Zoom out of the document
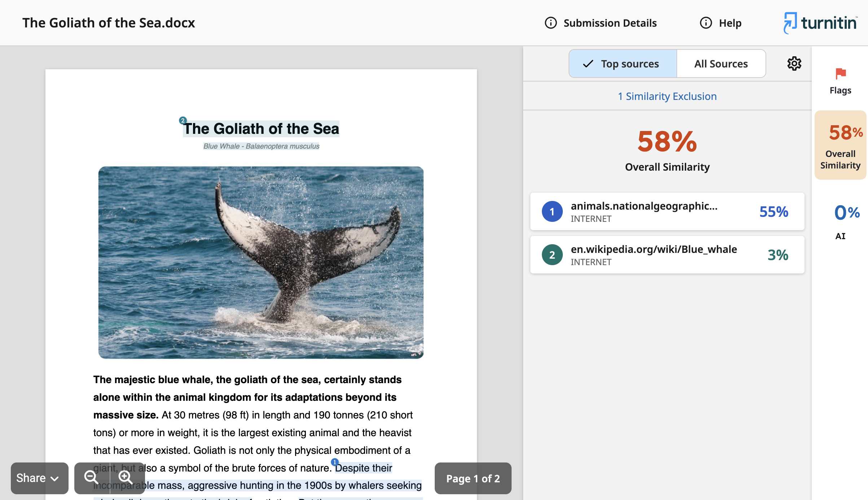Screen dimensions: 868x500 (x=92, y=478)
